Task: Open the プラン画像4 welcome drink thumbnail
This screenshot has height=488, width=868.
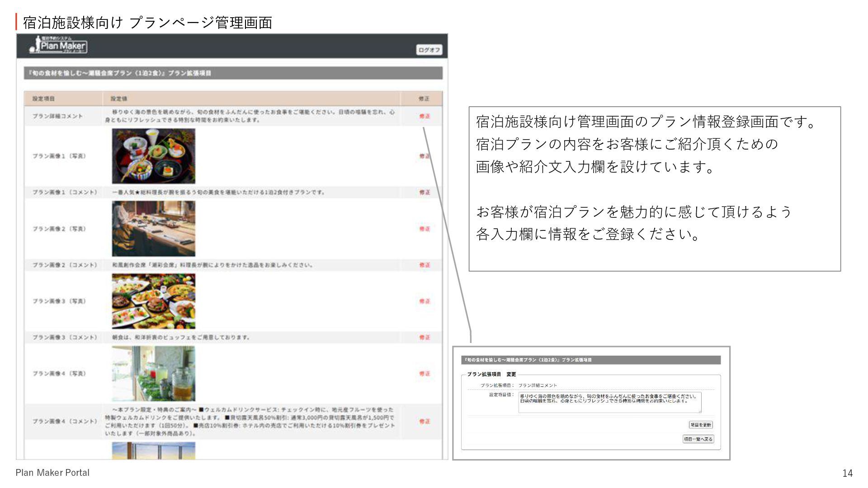Action: pos(154,374)
